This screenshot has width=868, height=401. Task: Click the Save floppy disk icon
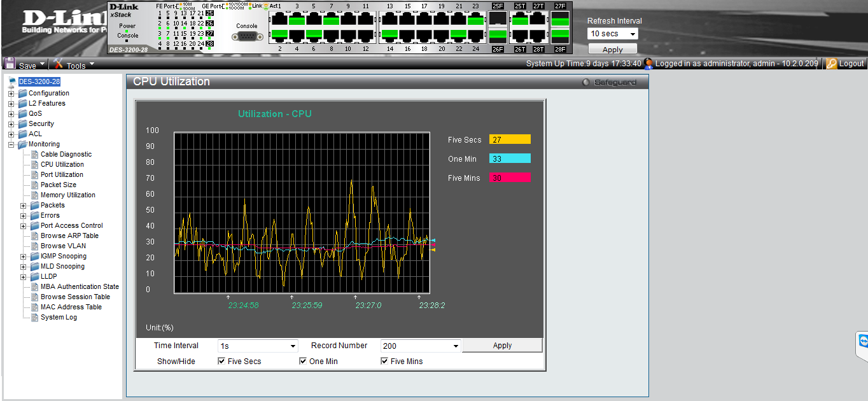10,64
